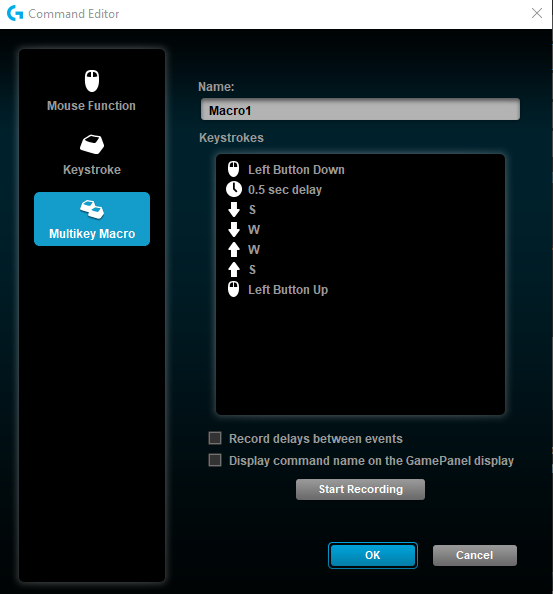Click the mouse icon beside Left Button Up
Screen dimensions: 553x594
[234, 289]
